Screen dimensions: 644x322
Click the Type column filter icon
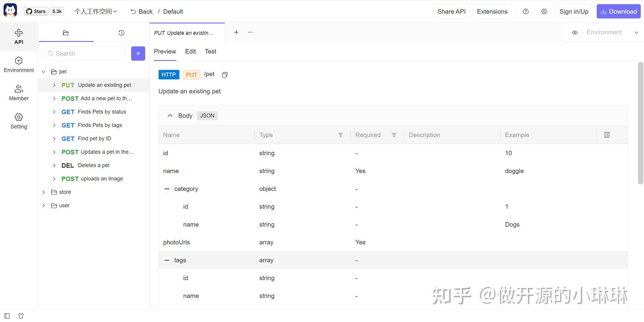341,135
